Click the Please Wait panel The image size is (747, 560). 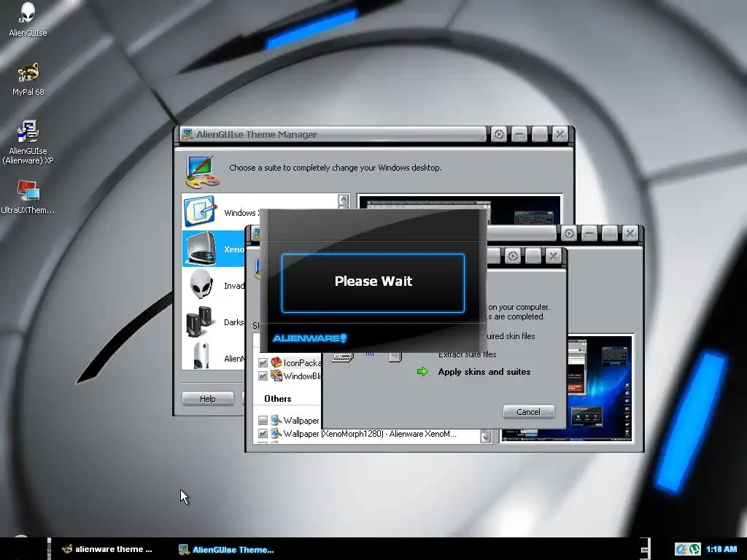point(373,284)
